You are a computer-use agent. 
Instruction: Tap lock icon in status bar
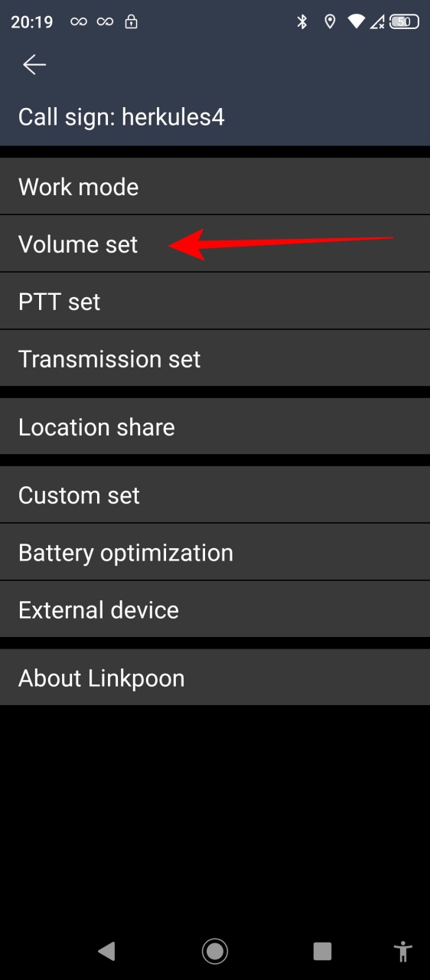point(132,21)
